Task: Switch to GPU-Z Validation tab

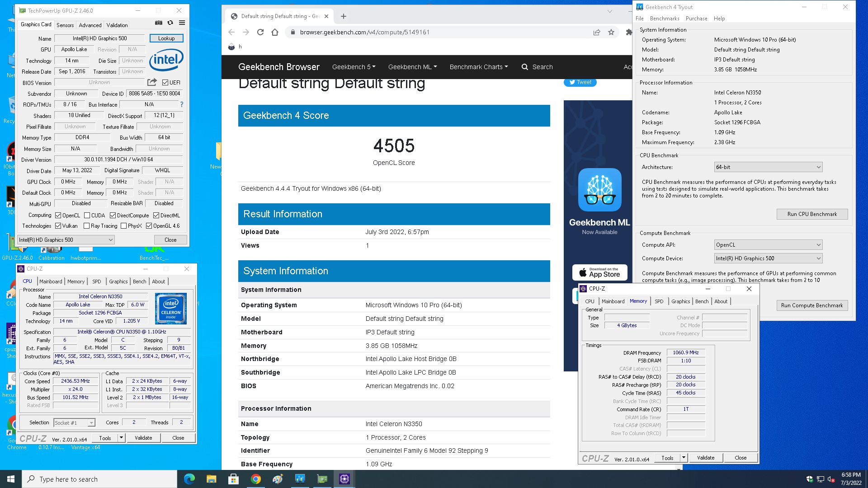Action: click(117, 25)
